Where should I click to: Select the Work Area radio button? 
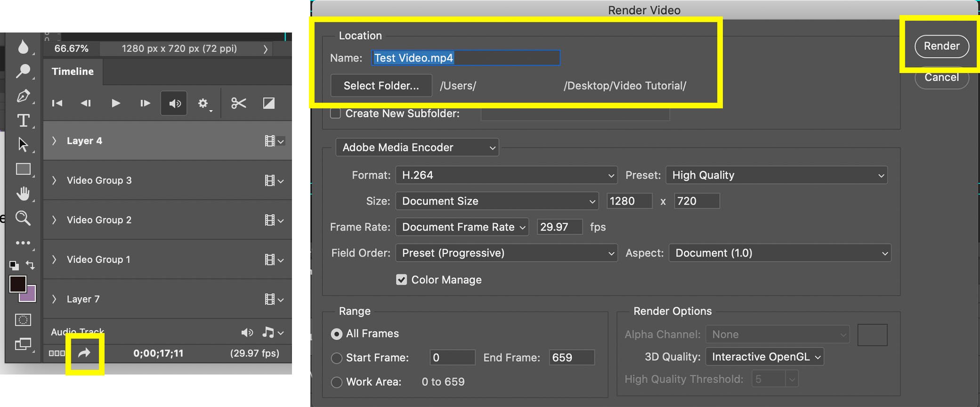click(x=337, y=383)
